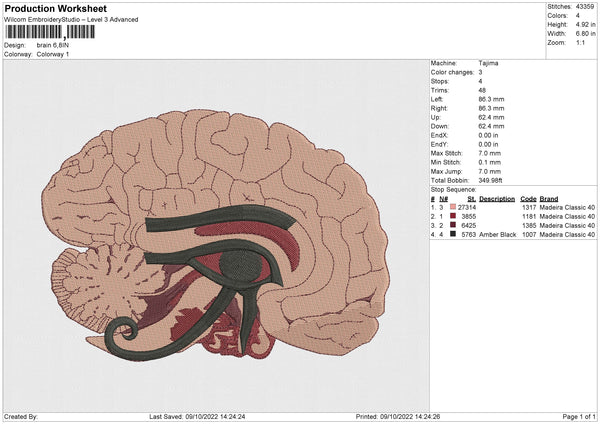Viewport: 600px width, 424px height.
Task: Click the dark red swatch for code 1385
Action: coord(453,225)
